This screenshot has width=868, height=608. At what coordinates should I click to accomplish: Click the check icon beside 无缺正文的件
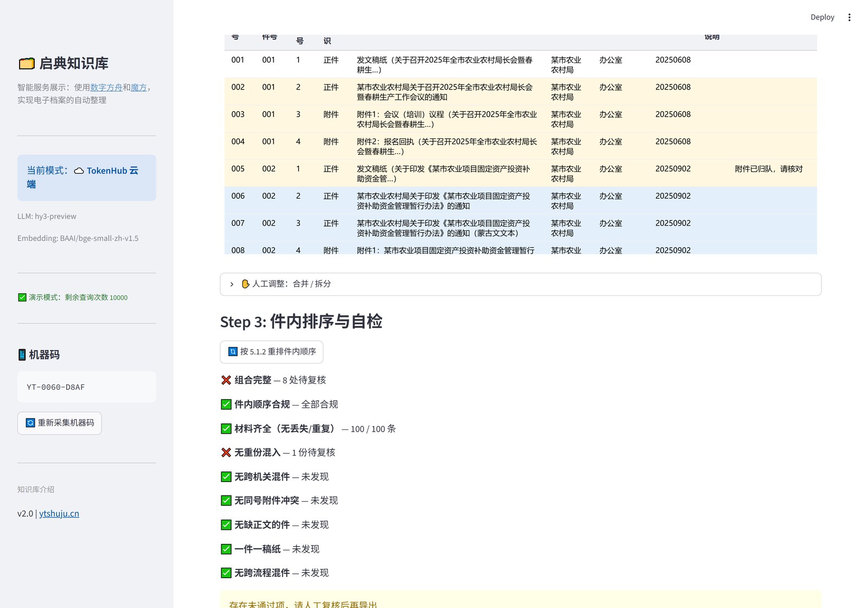[226, 525]
